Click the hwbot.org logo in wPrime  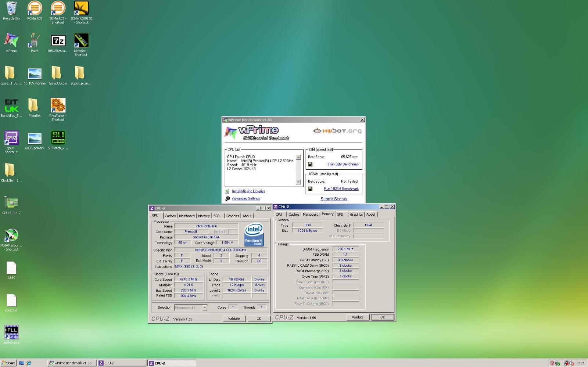click(x=337, y=131)
